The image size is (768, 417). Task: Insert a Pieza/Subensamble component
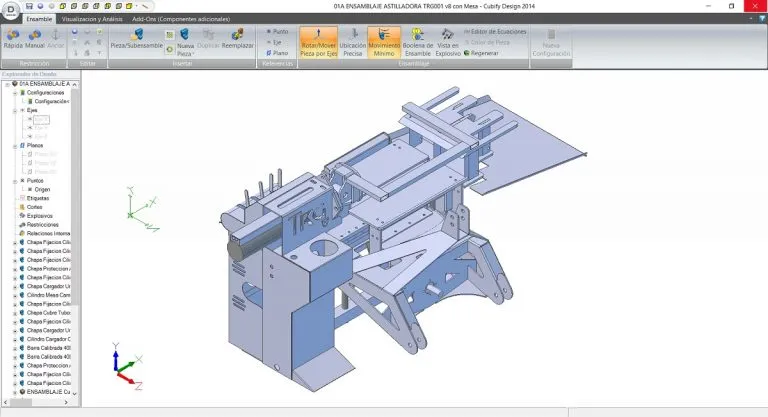pyautogui.click(x=136, y=40)
